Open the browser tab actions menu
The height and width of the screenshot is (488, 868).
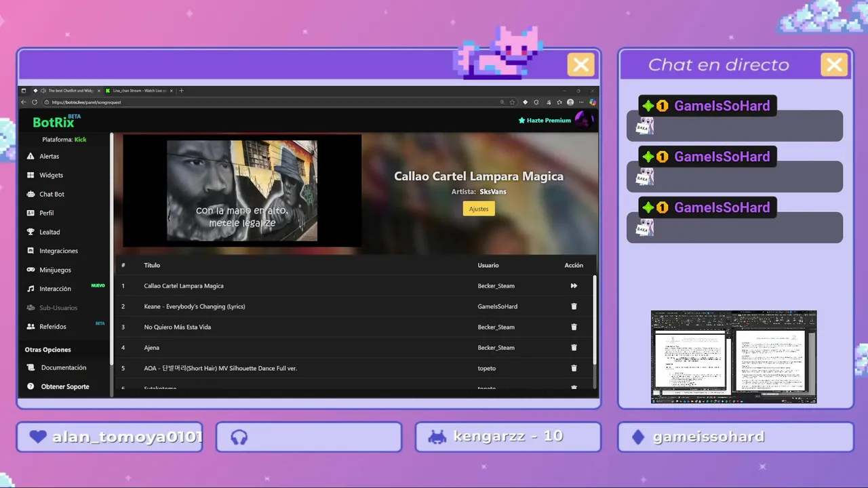24,91
